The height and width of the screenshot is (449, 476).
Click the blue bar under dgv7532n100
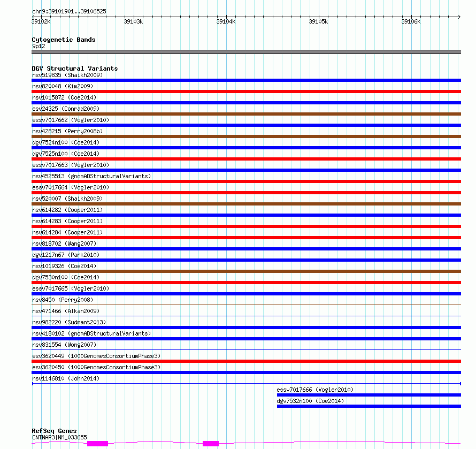pyautogui.click(x=369, y=407)
